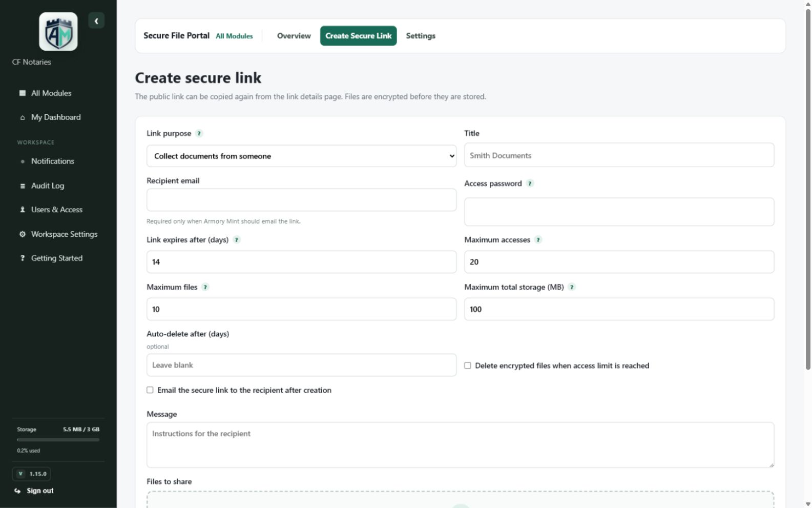Screen dimensions: 812x508
Task: Enable Delete encrypted files when access limit reached
Action: coord(468,366)
